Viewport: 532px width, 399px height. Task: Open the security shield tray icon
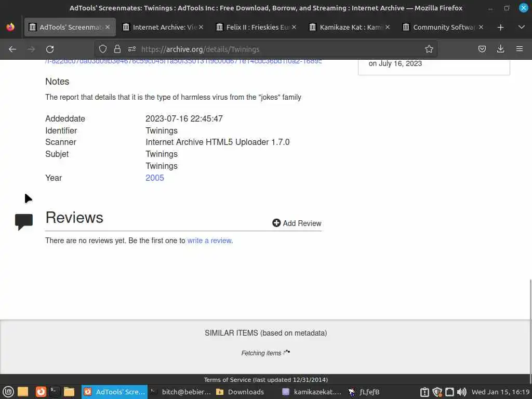click(437, 392)
